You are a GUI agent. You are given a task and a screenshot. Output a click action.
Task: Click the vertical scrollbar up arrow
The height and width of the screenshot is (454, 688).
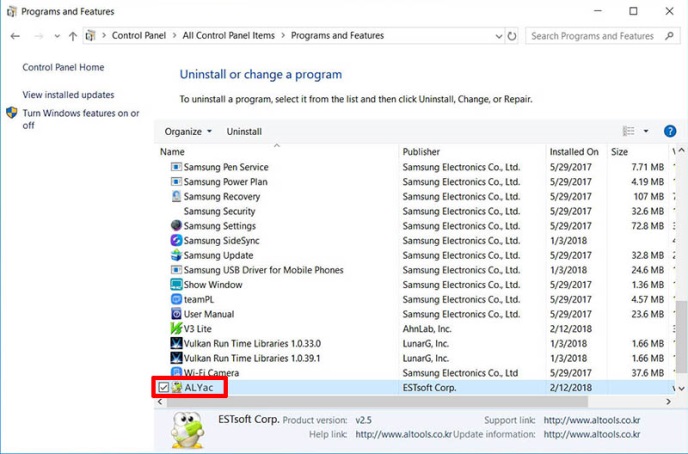tap(681, 150)
